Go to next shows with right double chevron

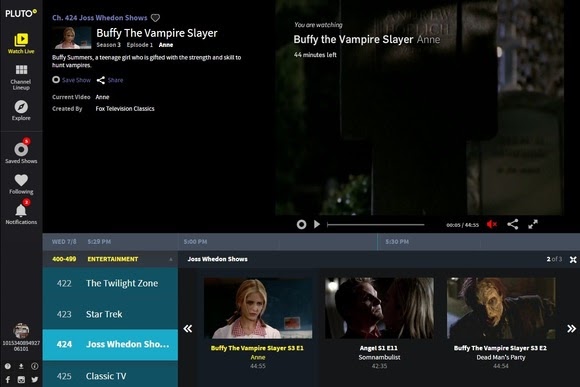[x=571, y=329]
